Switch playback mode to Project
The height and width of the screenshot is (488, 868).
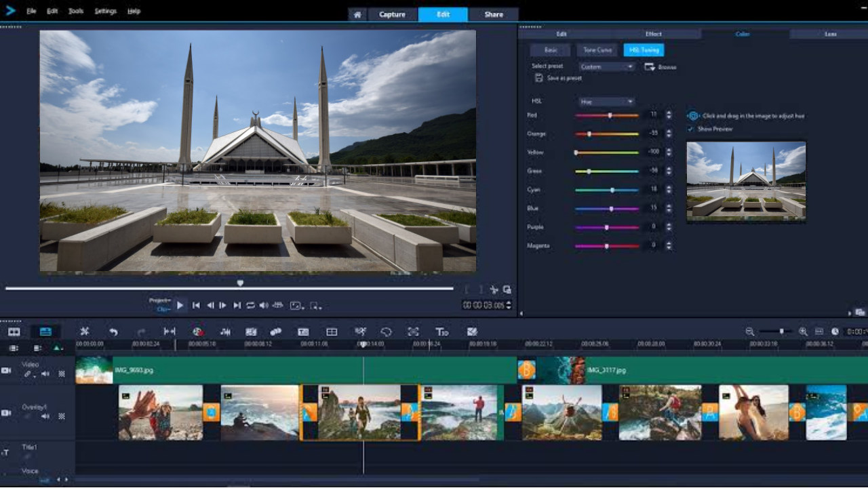pyautogui.click(x=160, y=300)
